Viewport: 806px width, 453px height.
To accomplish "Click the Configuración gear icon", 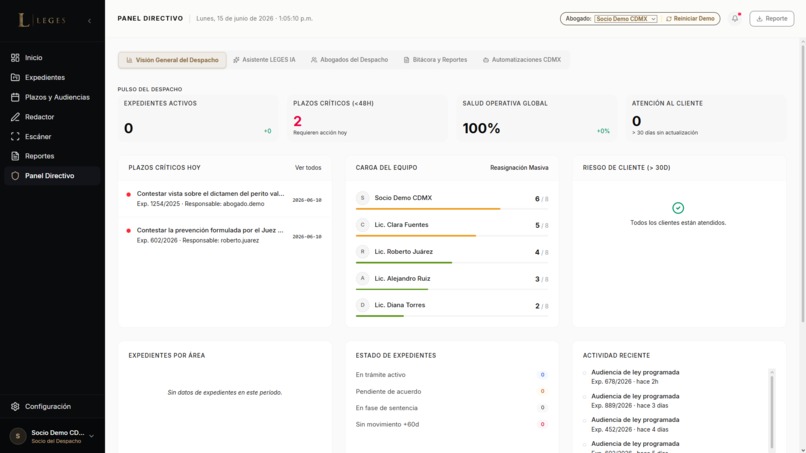I will point(15,406).
